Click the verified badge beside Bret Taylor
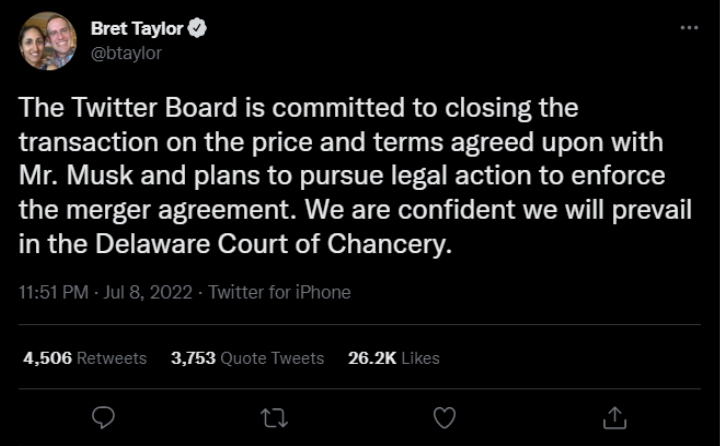 click(198, 29)
